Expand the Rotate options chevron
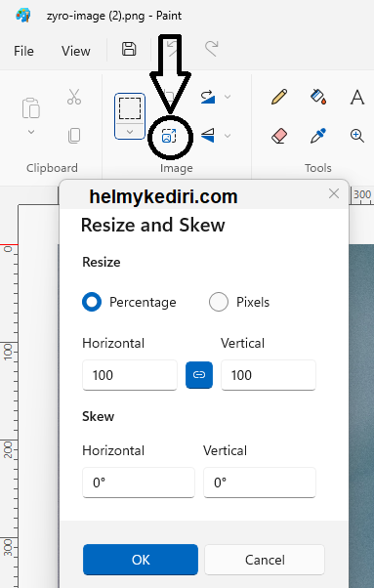This screenshot has width=374, height=588. click(228, 97)
